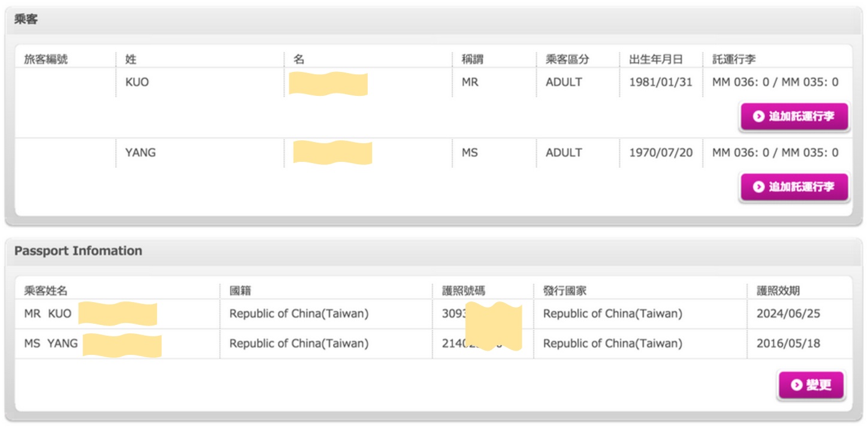Screen dimensions: 868x428
Task: Select passport expiry date 2024/06/25
Action: (x=788, y=314)
